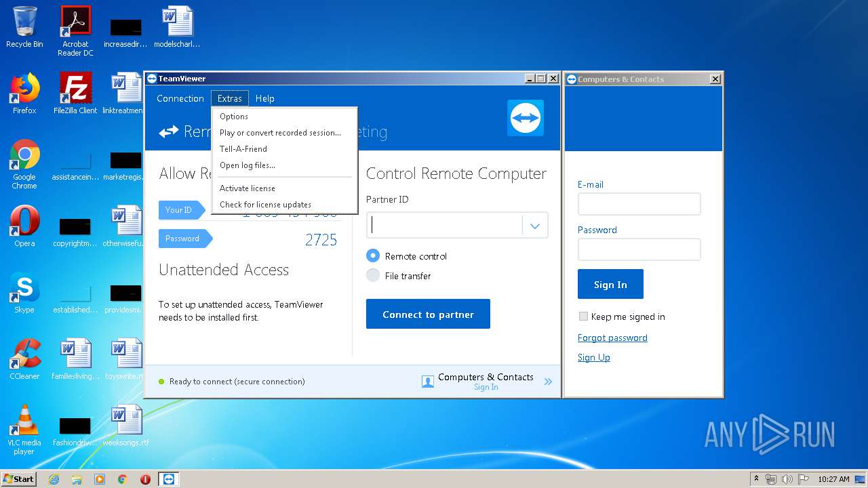Open Sign Up link

(593, 357)
